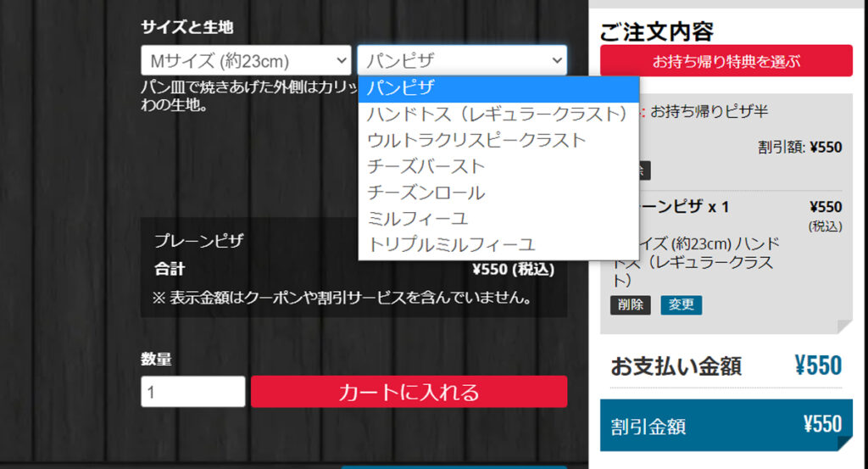Image resolution: width=868 pixels, height=469 pixels.
Task: Click the blue 割引金額 bar
Action: click(726, 425)
